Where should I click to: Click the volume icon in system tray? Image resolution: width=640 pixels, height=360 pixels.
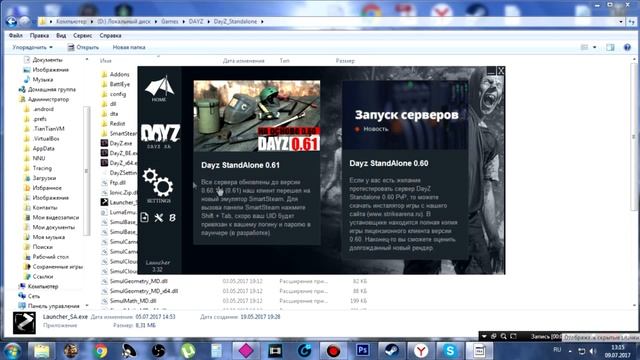[x=593, y=351]
